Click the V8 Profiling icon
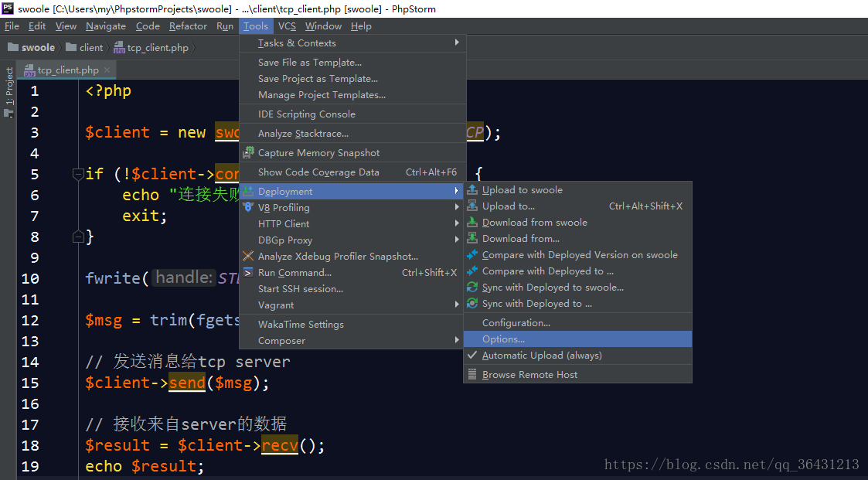Screen dimensions: 868x480 (x=249, y=208)
